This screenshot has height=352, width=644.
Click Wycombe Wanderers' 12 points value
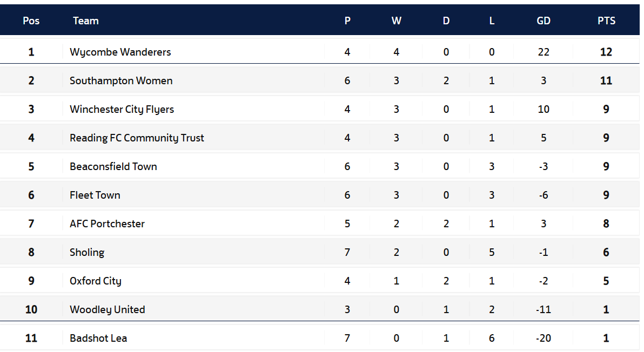click(606, 52)
